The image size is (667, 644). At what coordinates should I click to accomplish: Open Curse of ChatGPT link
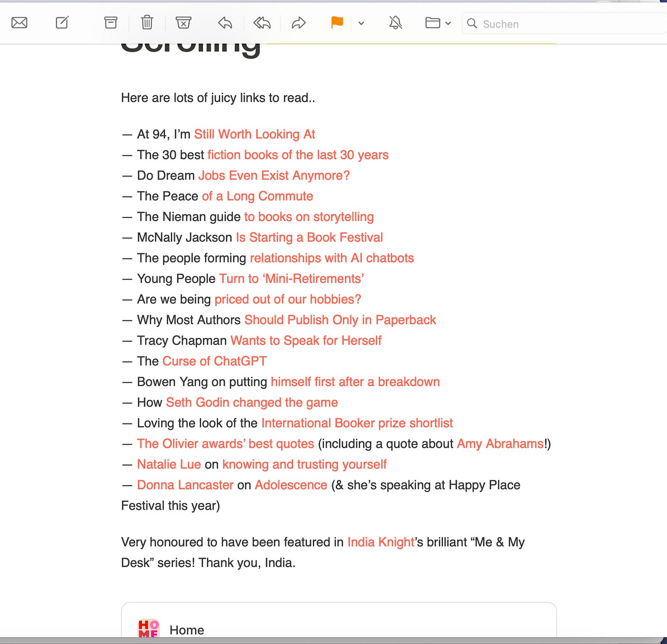point(214,361)
